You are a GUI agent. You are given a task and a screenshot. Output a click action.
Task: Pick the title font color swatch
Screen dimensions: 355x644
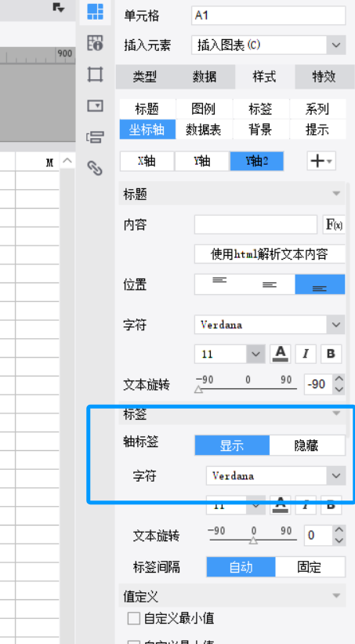coord(281,354)
